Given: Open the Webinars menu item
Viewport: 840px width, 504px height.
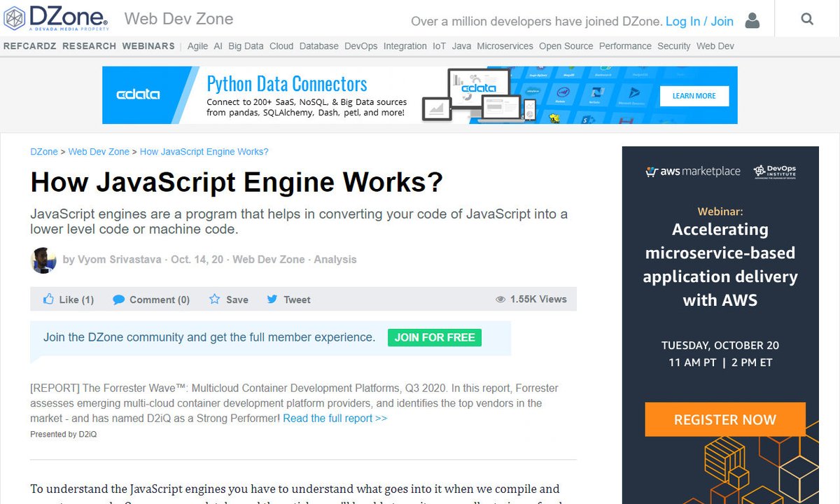Looking at the screenshot, I should coord(148,46).
